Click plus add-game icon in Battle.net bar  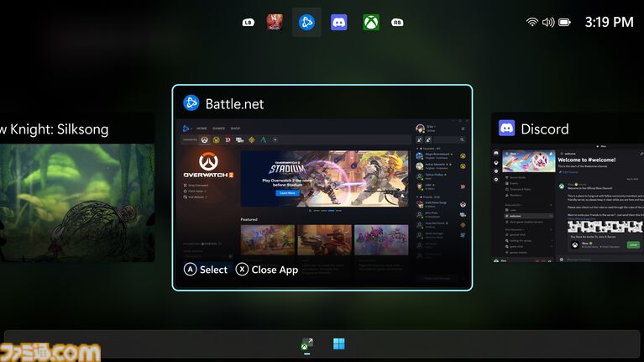pos(275,140)
